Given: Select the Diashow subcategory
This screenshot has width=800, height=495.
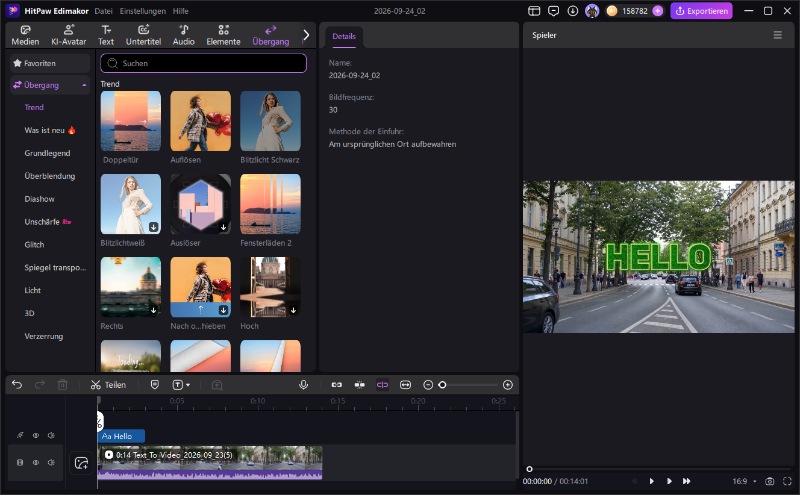Looking at the screenshot, I should click(39, 199).
